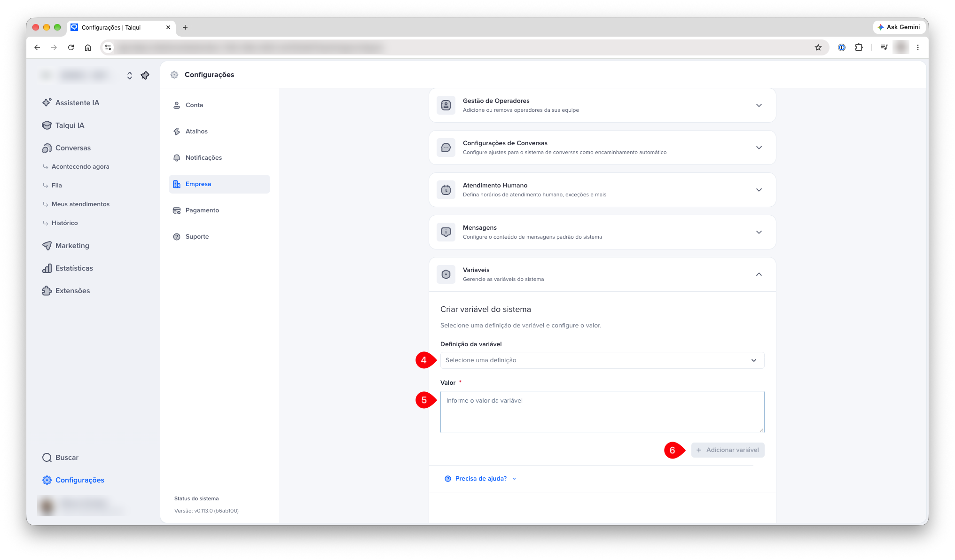Open the Selecione uma definição dropdown

pyautogui.click(x=602, y=360)
